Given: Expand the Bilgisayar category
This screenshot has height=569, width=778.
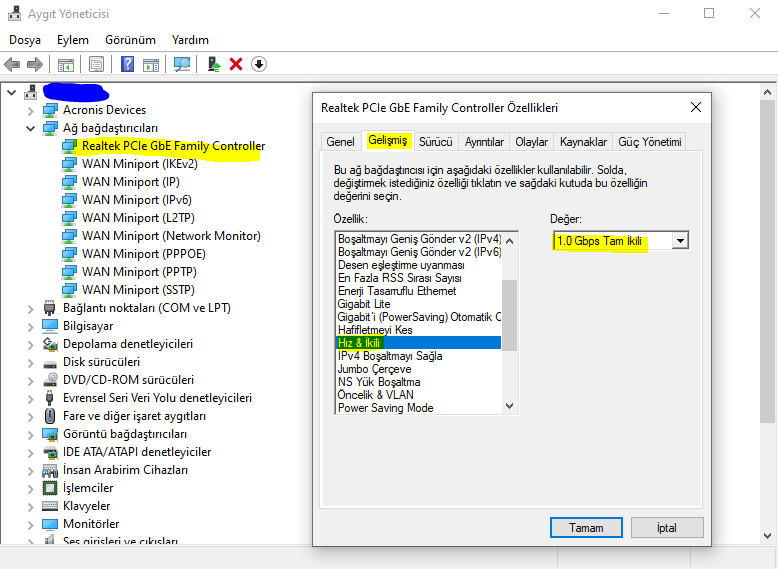Looking at the screenshot, I should [x=31, y=326].
